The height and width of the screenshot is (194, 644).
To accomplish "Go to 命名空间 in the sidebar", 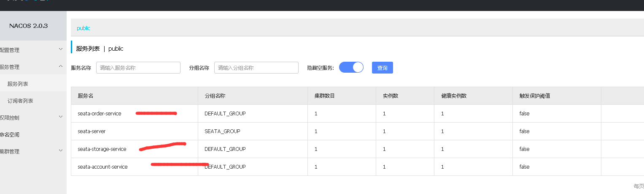I will click(x=10, y=135).
